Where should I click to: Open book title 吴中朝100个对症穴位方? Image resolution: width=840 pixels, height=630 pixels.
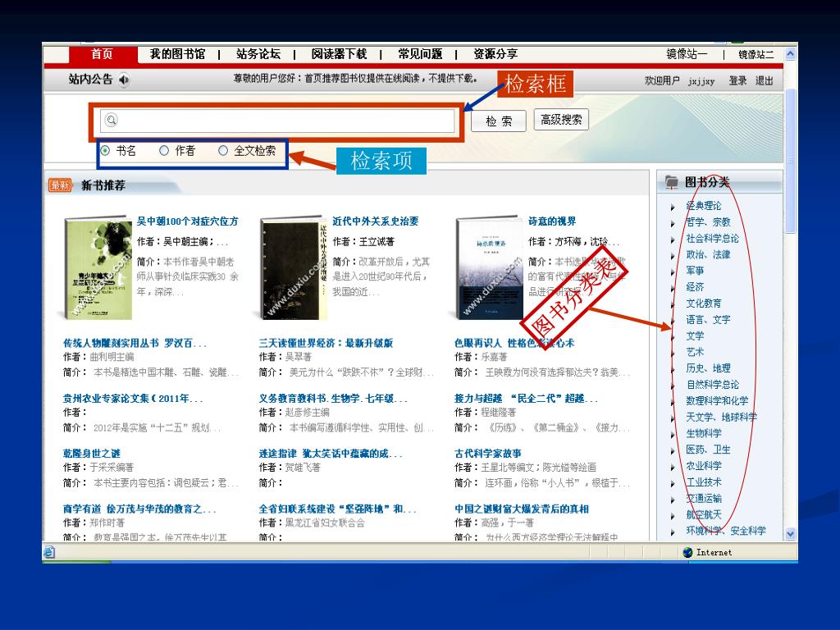188,221
